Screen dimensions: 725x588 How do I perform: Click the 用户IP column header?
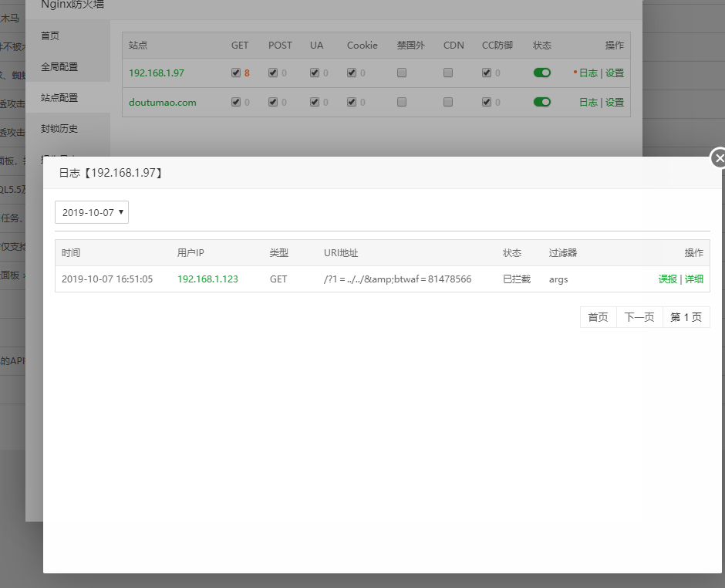click(191, 252)
